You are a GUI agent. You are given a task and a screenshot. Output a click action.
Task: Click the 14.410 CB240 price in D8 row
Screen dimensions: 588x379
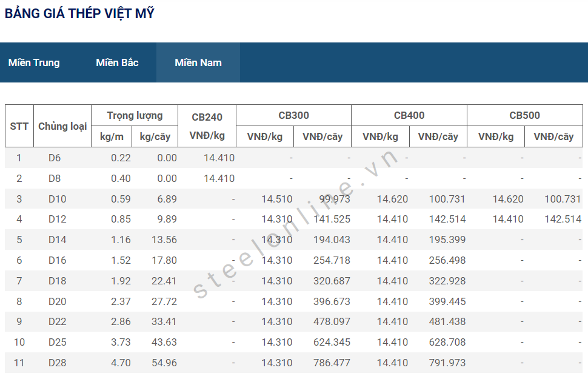point(219,179)
